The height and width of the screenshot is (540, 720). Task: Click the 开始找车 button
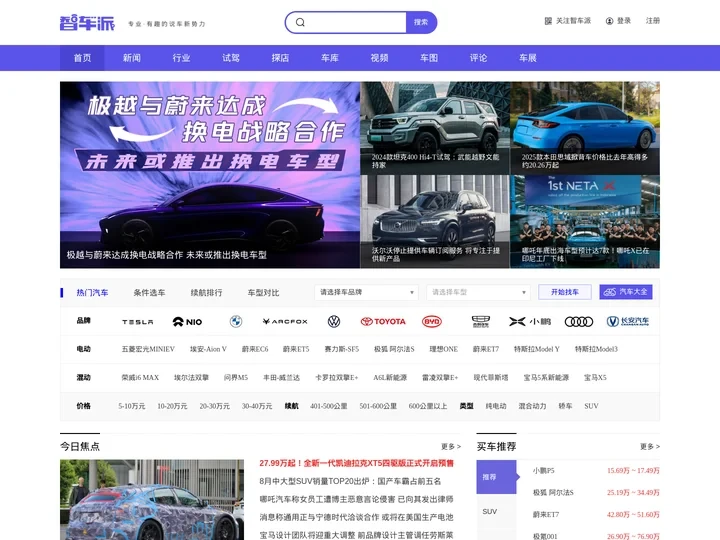tap(565, 292)
